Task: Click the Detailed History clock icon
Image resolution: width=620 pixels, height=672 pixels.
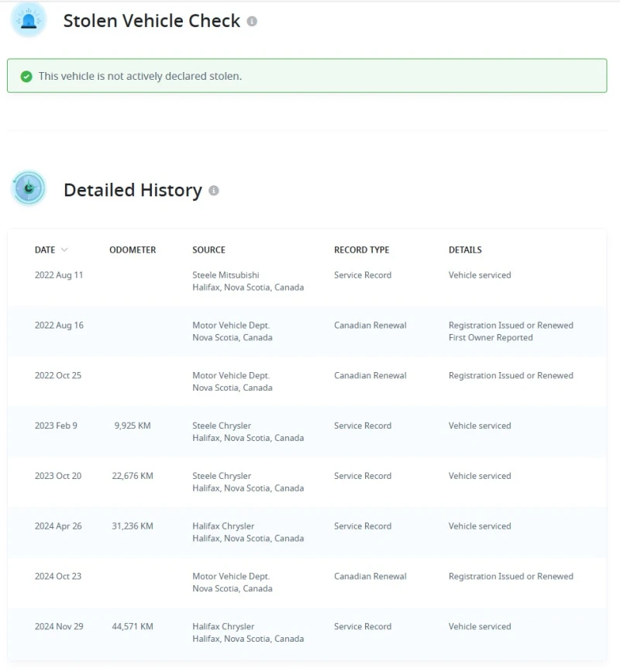Action: pos(29,189)
